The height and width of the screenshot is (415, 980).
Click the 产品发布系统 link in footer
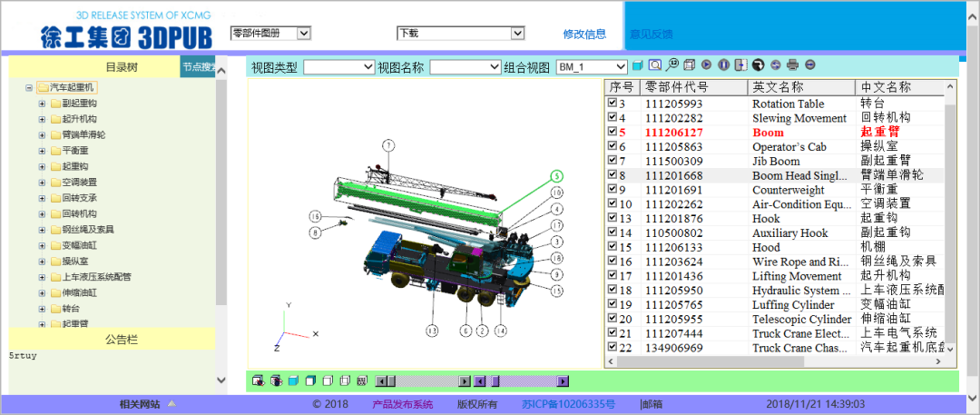402,404
